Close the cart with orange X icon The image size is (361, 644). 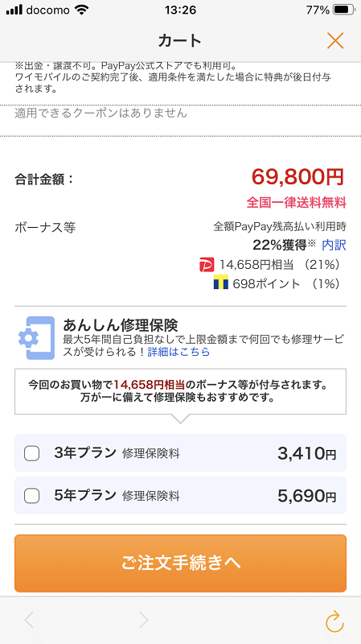click(335, 41)
